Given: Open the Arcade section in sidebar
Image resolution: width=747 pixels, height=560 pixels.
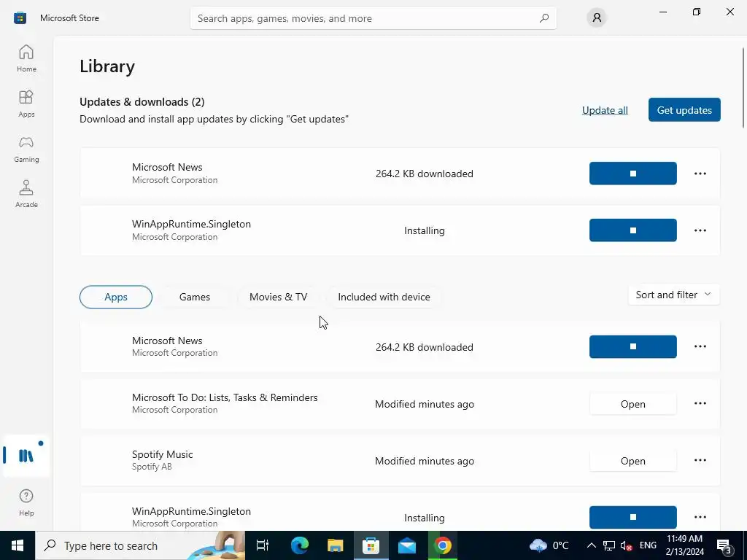Looking at the screenshot, I should coord(26,194).
